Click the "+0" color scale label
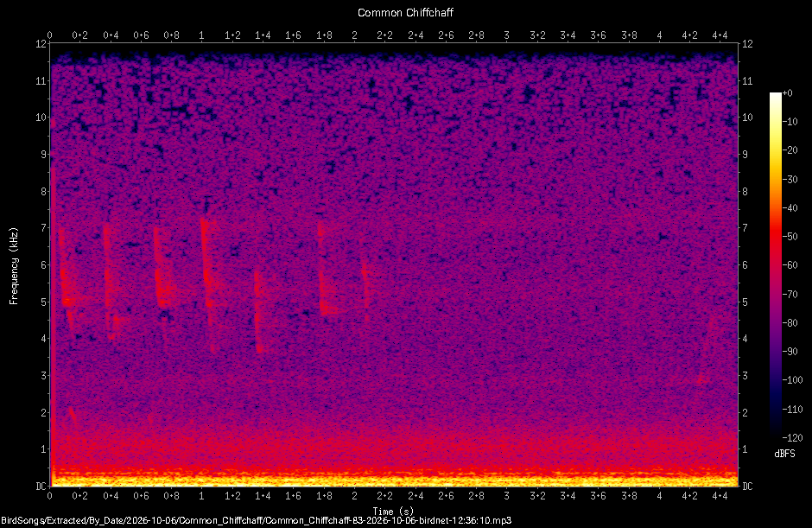Image resolution: width=812 pixels, height=528 pixels. point(788,93)
